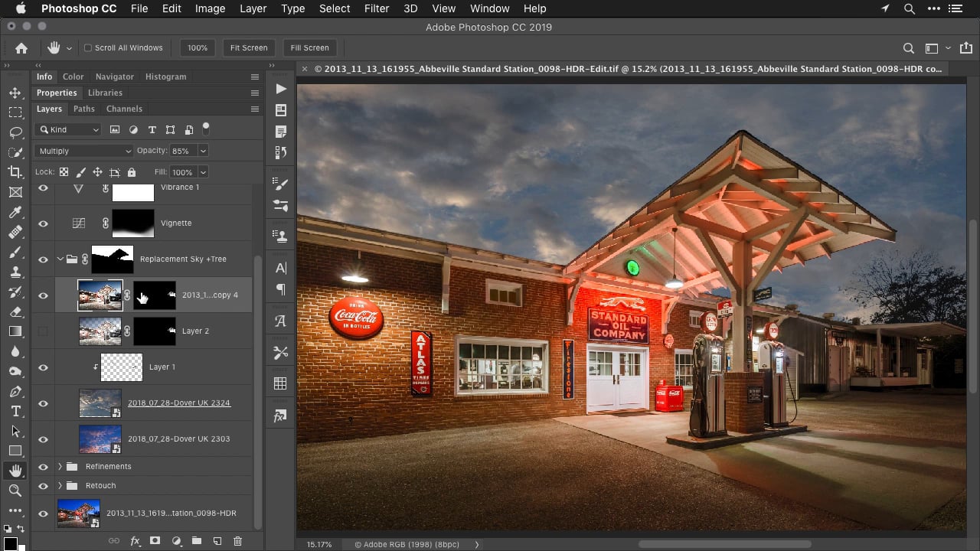The width and height of the screenshot is (980, 551).
Task: Open the Fill value dropdown arrow
Action: pyautogui.click(x=203, y=172)
